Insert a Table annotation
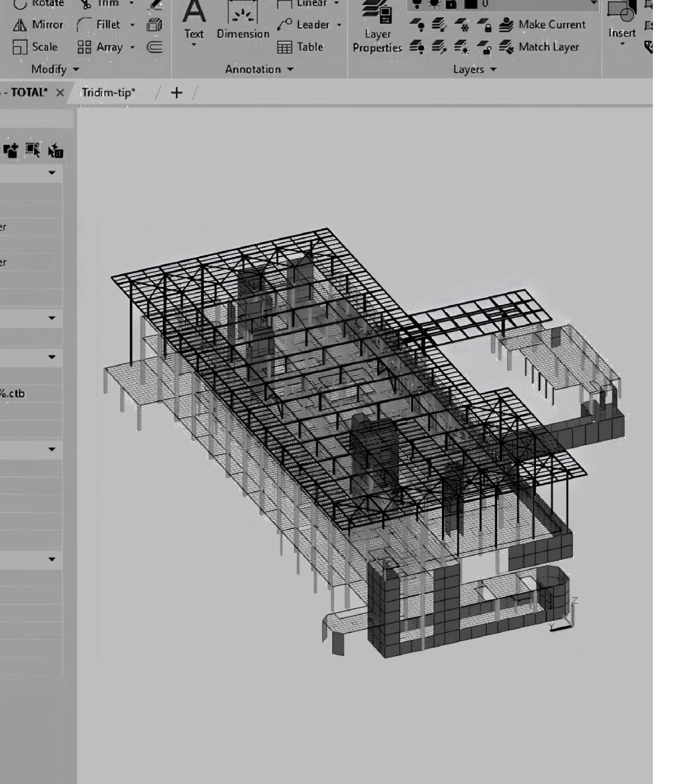This screenshot has width=697, height=784. (x=300, y=47)
